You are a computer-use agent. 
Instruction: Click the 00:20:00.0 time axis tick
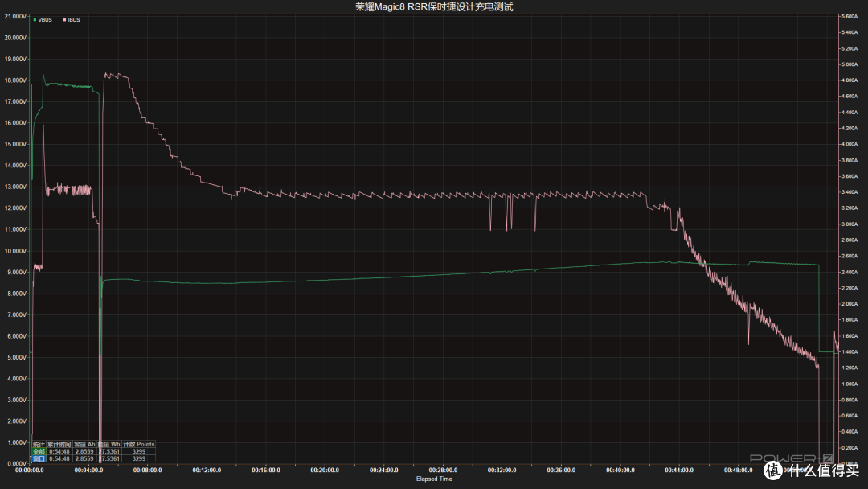tap(325, 471)
